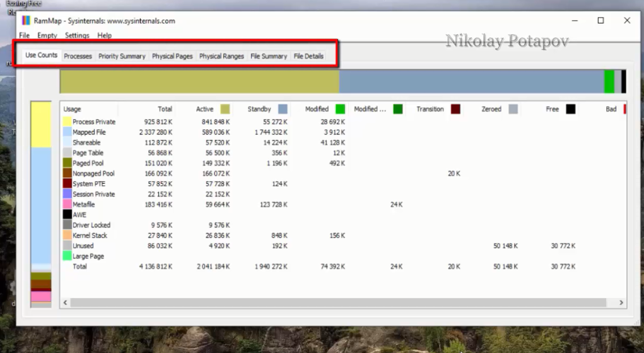Click the blue Standby segment of top bar
Screen dimensions: 644x353
click(x=472, y=81)
